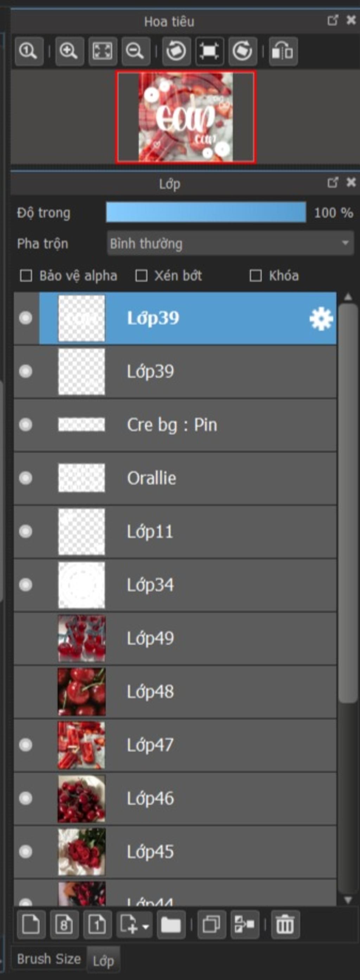Fit the canvas to the navigator window
Screen dimensions: 360x980
[102, 51]
